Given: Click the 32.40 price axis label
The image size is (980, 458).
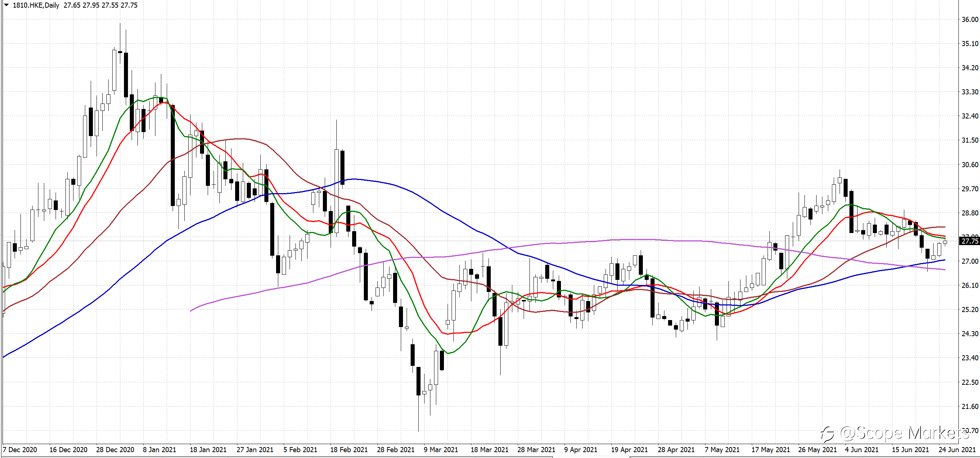Looking at the screenshot, I should point(970,116).
